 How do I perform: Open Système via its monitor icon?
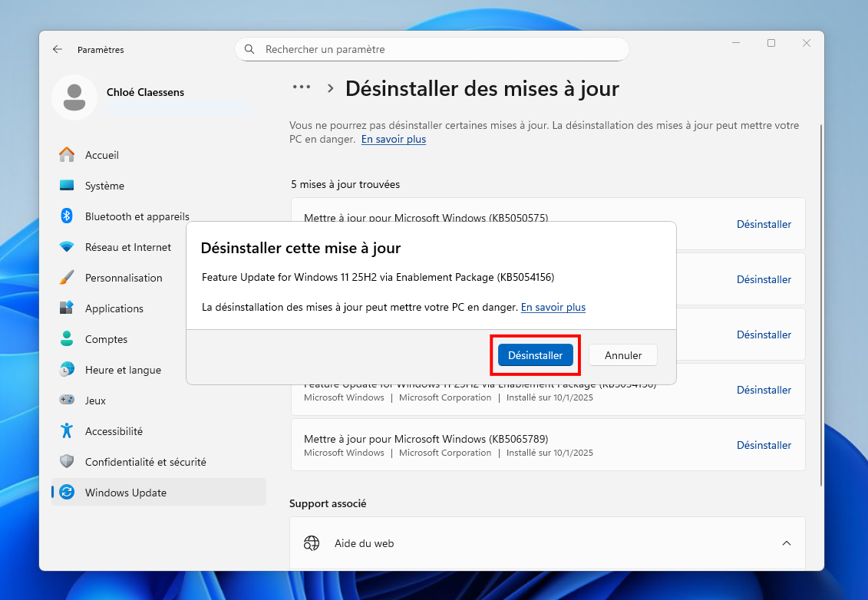pyautogui.click(x=68, y=186)
